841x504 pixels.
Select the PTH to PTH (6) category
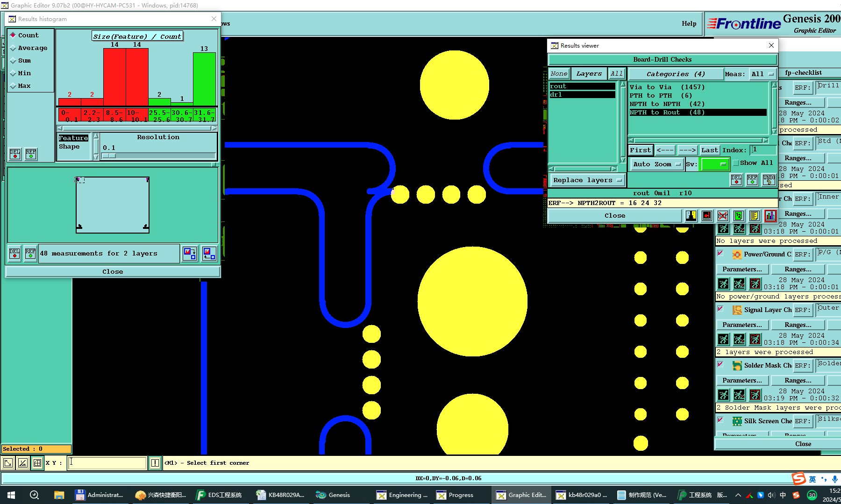point(698,95)
